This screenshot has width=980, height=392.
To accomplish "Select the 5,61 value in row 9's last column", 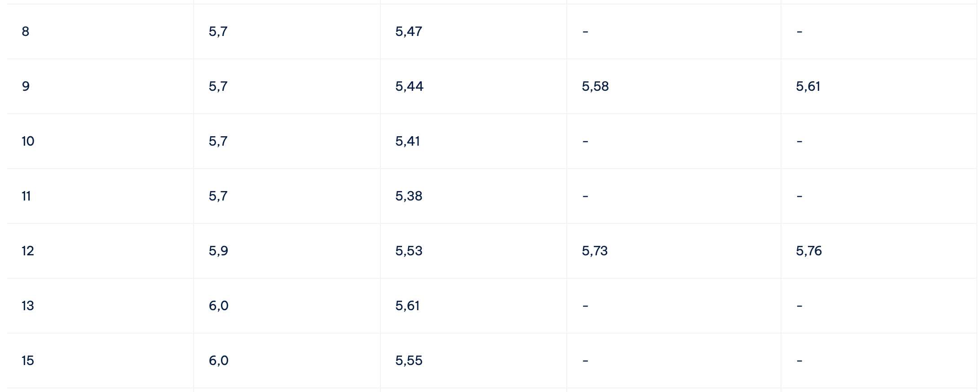I will pos(808,86).
